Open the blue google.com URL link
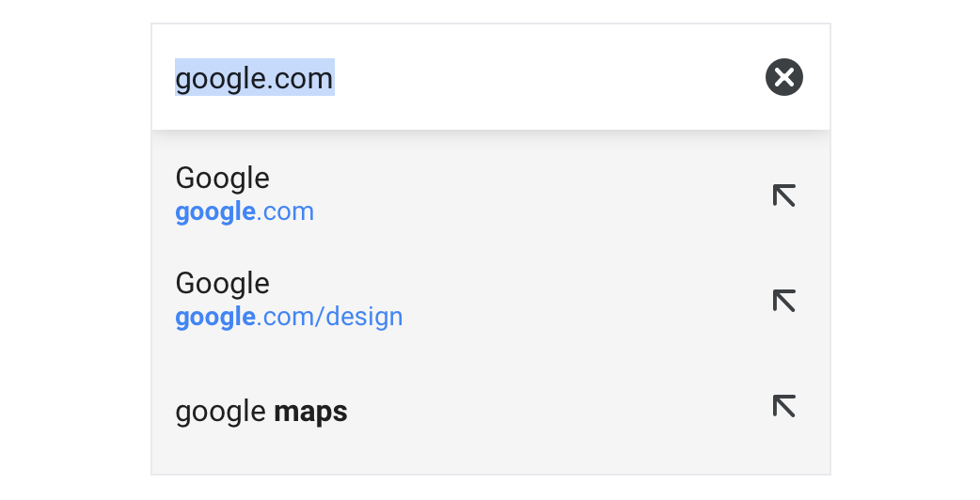 coord(245,212)
